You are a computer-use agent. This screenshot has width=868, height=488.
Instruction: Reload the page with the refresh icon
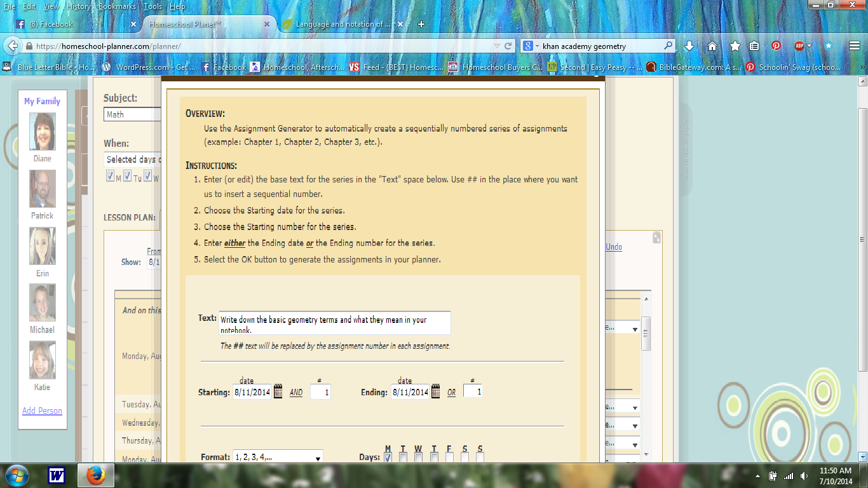coord(508,46)
